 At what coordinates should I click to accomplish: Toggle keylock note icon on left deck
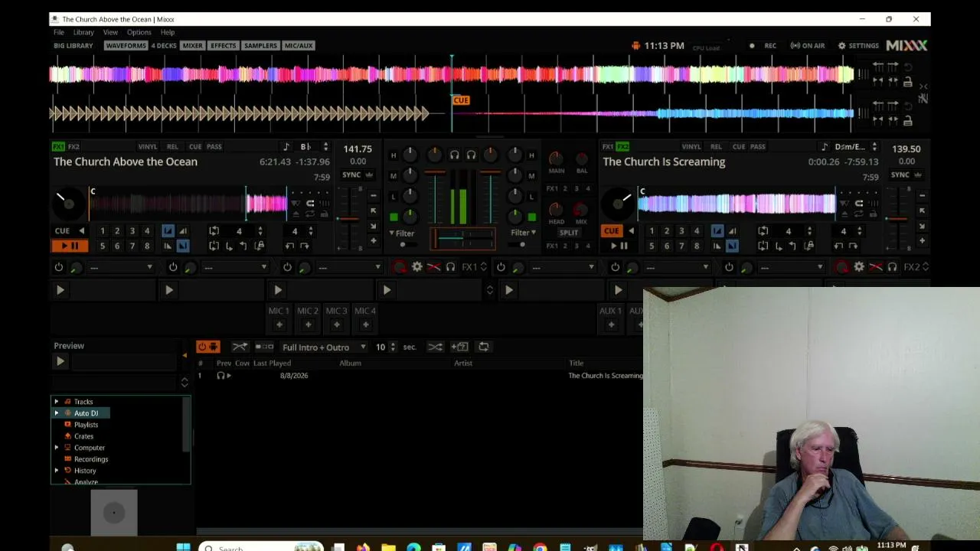coord(286,147)
